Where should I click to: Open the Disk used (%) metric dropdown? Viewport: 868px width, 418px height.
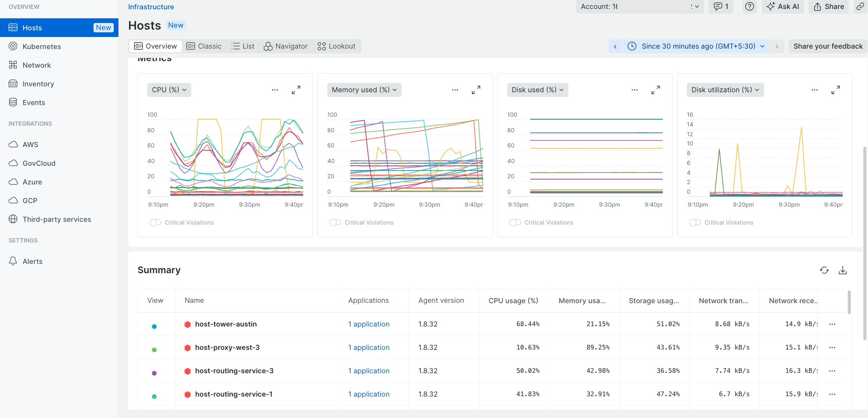point(538,90)
